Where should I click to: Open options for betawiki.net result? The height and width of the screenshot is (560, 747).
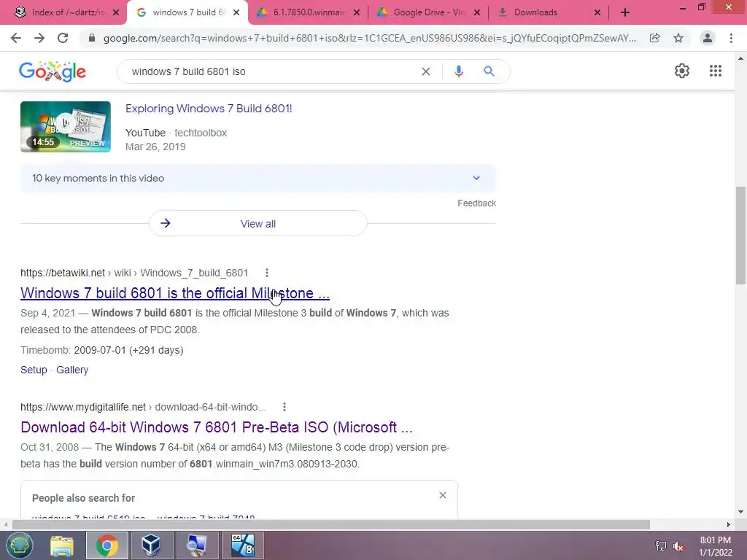click(x=267, y=273)
